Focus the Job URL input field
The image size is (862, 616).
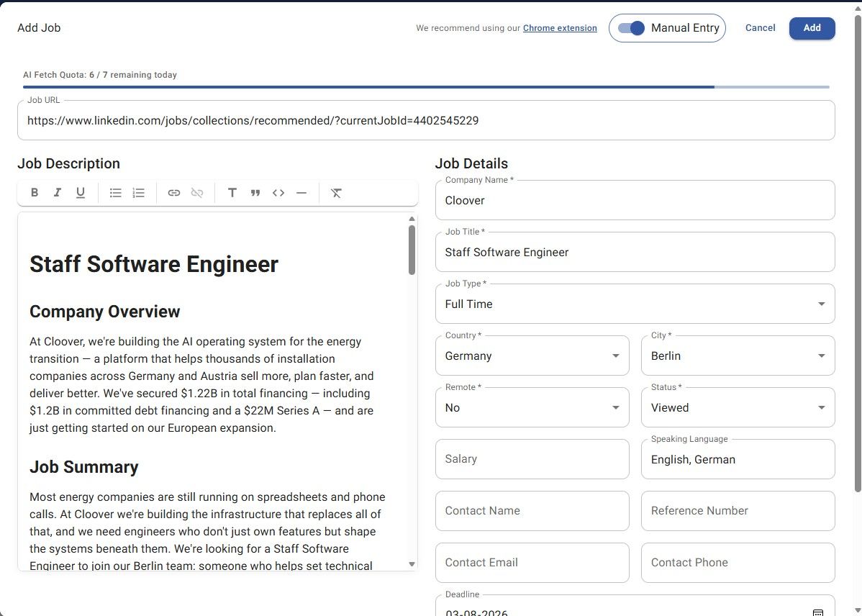(426, 120)
